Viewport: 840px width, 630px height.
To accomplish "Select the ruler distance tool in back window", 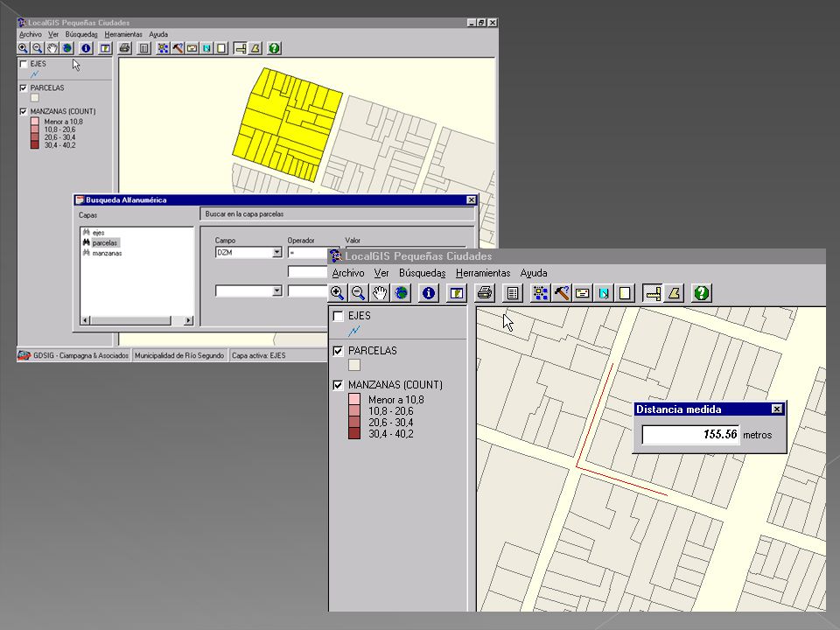I will coord(240,48).
